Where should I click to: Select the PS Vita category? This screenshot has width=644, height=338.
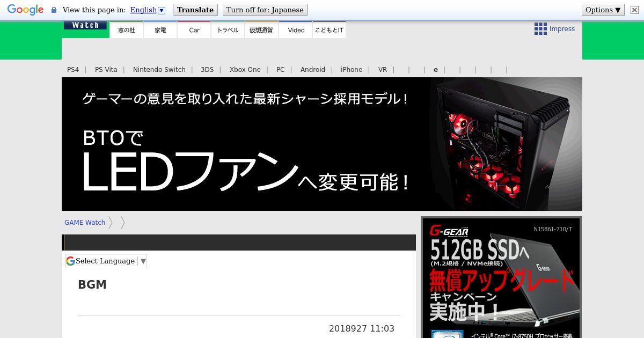(106, 70)
